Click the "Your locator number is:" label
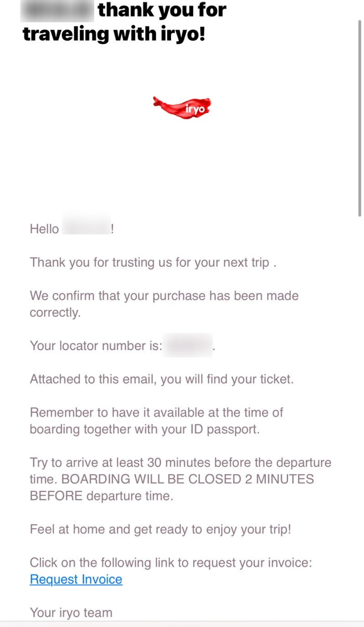 coord(96,346)
